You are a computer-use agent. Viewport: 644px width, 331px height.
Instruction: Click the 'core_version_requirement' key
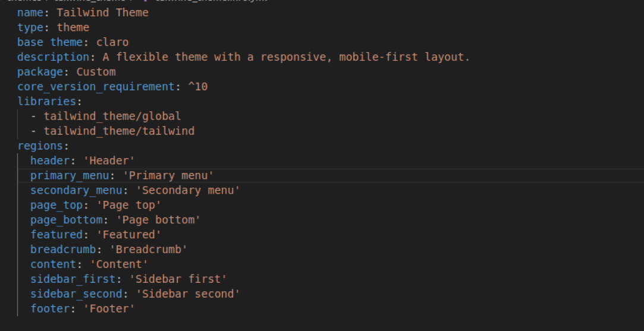point(96,87)
